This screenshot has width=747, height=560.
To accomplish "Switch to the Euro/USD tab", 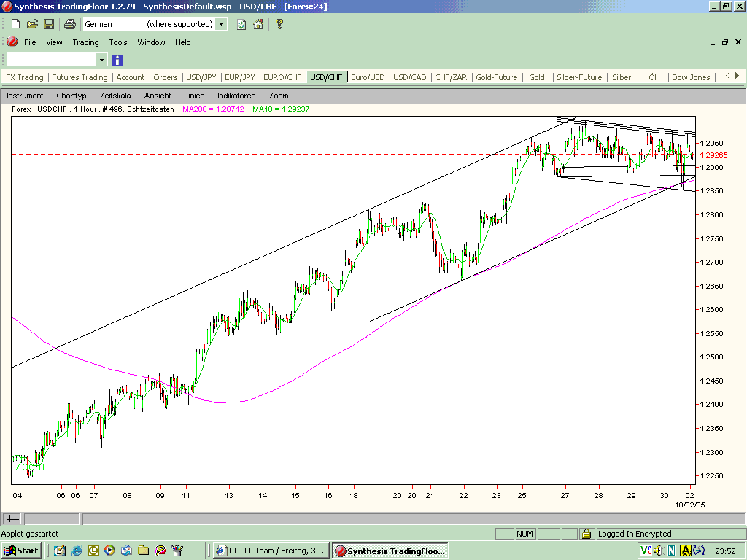I will pyautogui.click(x=368, y=77).
